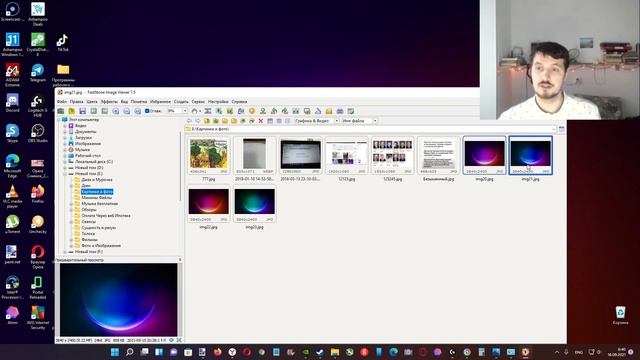
Task: Expand the Новый том (D:) node
Action: pos(65,168)
